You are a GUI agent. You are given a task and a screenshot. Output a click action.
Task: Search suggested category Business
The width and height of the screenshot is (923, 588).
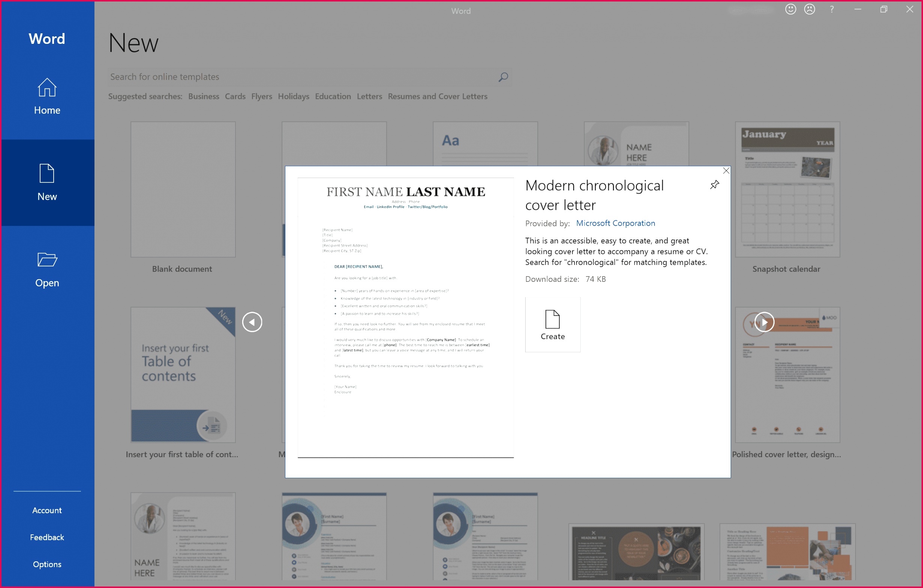point(204,97)
